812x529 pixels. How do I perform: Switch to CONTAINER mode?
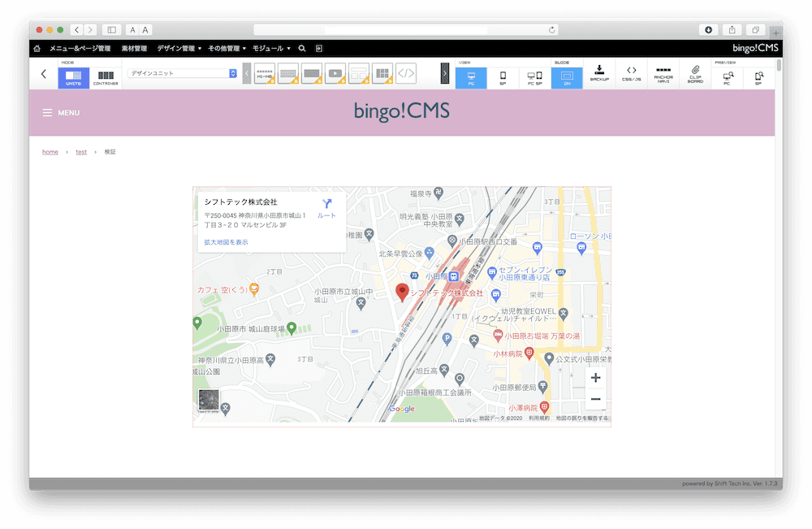point(106,78)
